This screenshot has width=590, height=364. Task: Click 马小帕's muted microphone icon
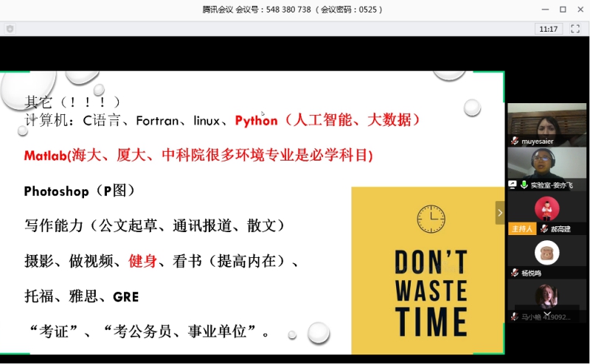click(x=514, y=316)
